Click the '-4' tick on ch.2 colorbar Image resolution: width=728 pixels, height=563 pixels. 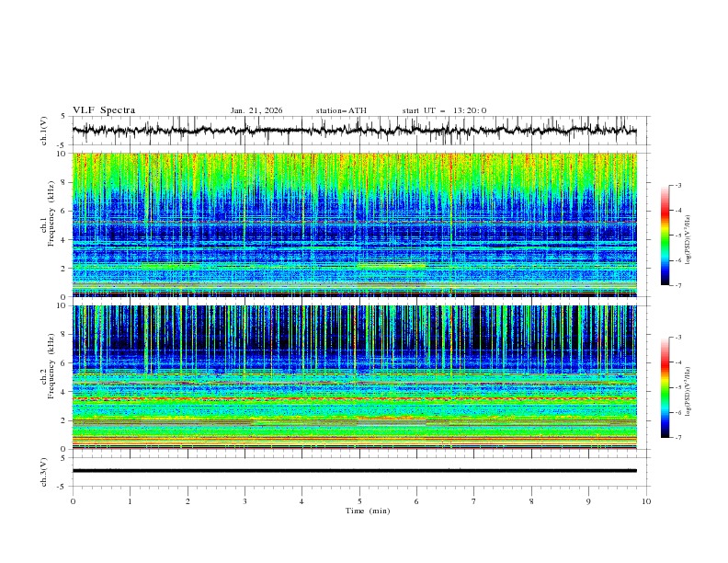pyautogui.click(x=677, y=362)
